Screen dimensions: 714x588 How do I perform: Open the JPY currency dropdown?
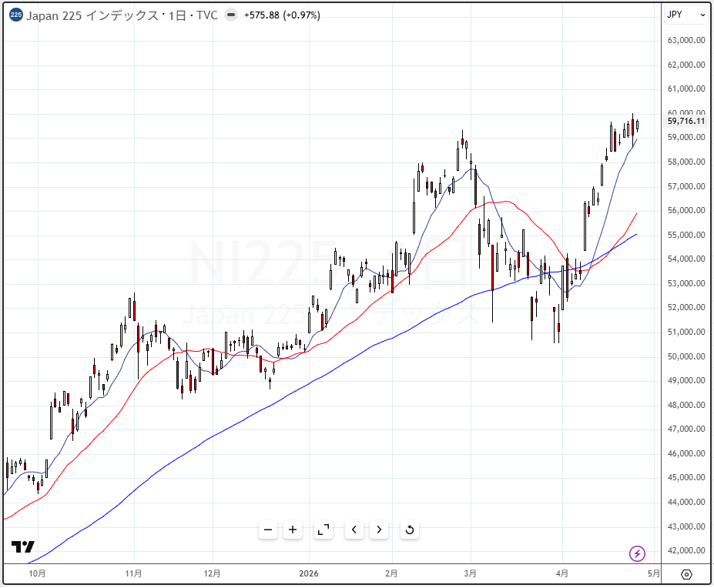(x=686, y=15)
